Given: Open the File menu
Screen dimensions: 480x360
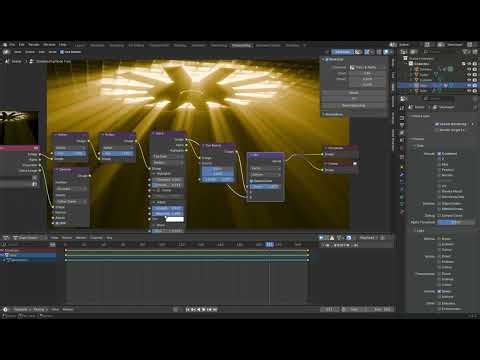Looking at the screenshot, I should point(12,44).
